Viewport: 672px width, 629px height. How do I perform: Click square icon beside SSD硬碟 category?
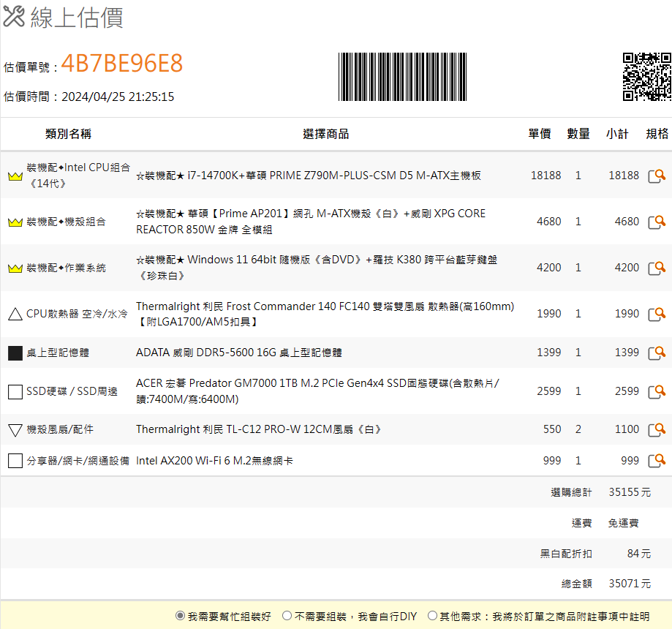[x=15, y=391]
